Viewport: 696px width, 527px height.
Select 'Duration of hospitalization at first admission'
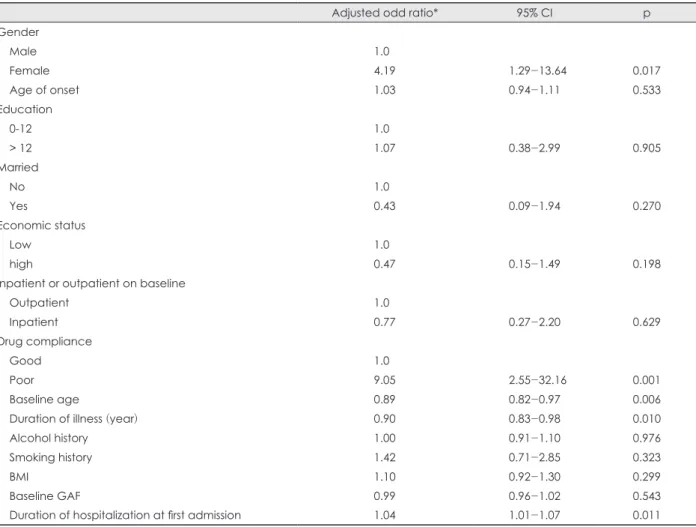(x=125, y=515)
